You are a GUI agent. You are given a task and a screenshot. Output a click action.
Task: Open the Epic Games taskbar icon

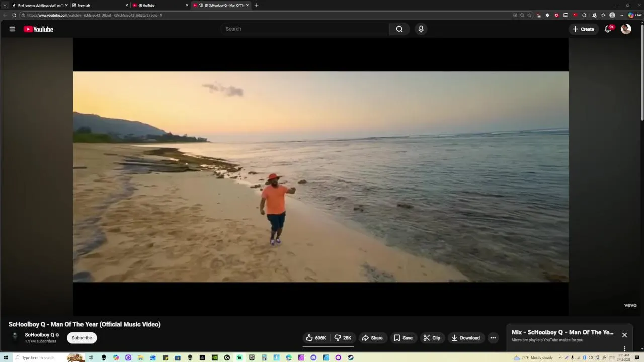(x=252, y=357)
